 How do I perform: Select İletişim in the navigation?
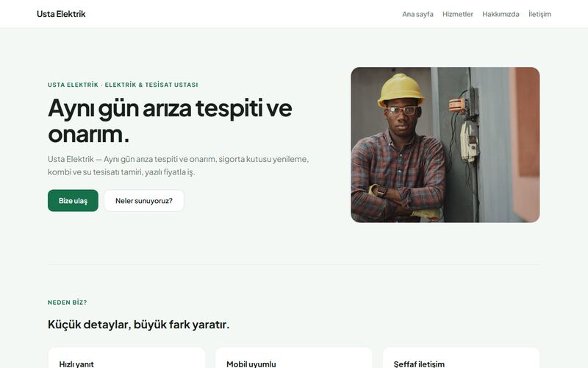pos(539,14)
